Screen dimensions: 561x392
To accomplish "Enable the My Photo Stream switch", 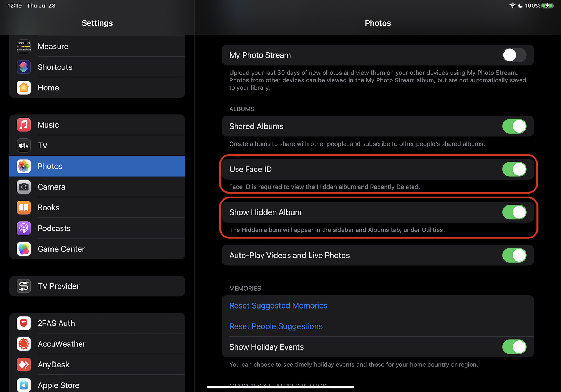I will pyautogui.click(x=514, y=55).
